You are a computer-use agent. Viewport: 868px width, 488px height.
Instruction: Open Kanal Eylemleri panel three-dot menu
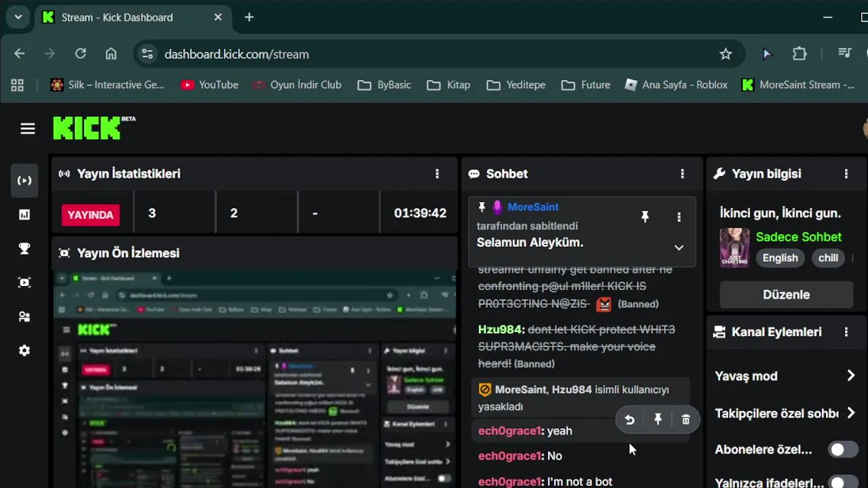point(846,332)
